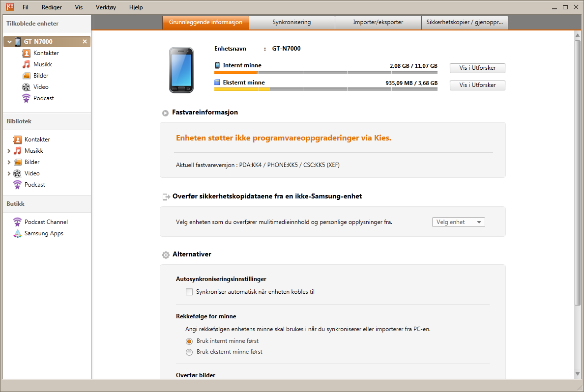Enable Synkroniser automatisk når enheten kobles til
The width and height of the screenshot is (584, 392).
[189, 292]
